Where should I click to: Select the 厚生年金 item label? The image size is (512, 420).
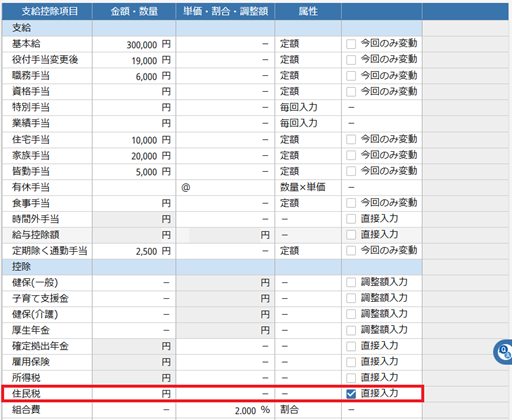(x=31, y=330)
